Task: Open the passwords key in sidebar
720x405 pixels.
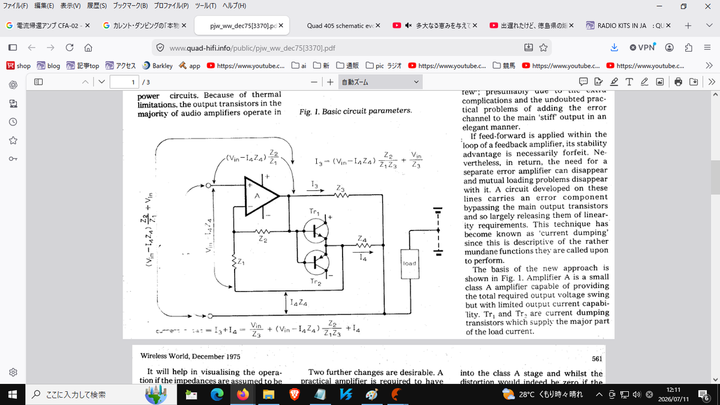Action: (13, 159)
